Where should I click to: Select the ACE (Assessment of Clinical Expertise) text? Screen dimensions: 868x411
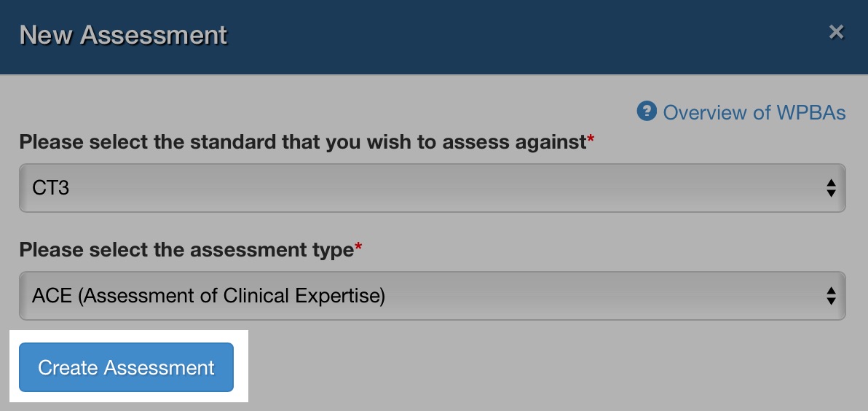coord(208,296)
